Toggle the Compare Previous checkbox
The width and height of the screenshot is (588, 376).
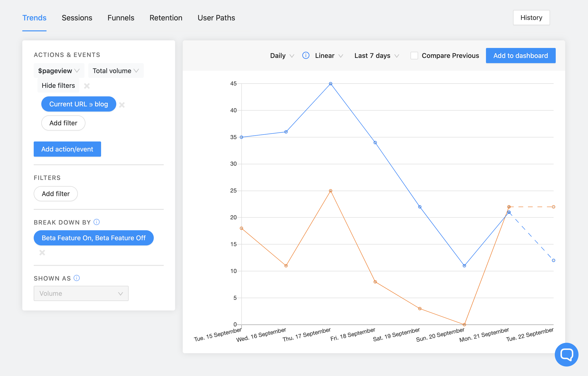[413, 55]
